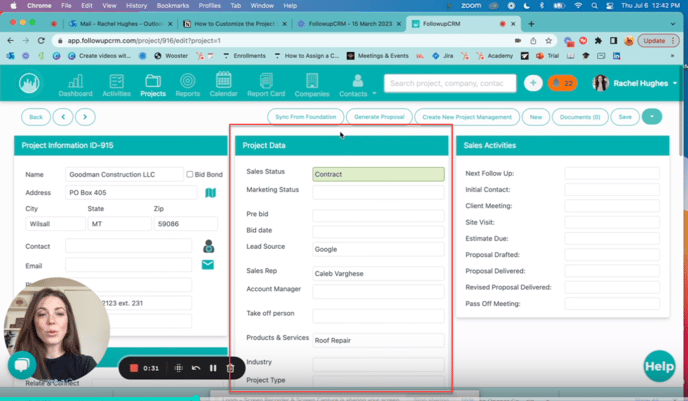Viewport: 688px width, 401px height.
Task: Click Generate Proposal button
Action: pos(379,117)
